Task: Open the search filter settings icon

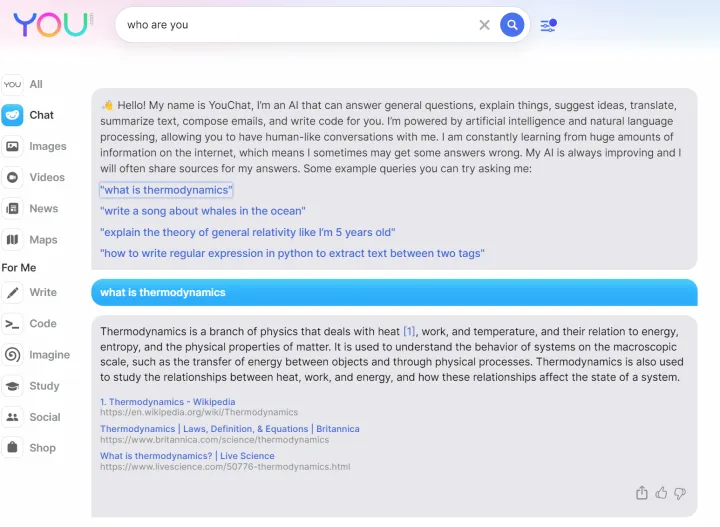Action: 548,25
